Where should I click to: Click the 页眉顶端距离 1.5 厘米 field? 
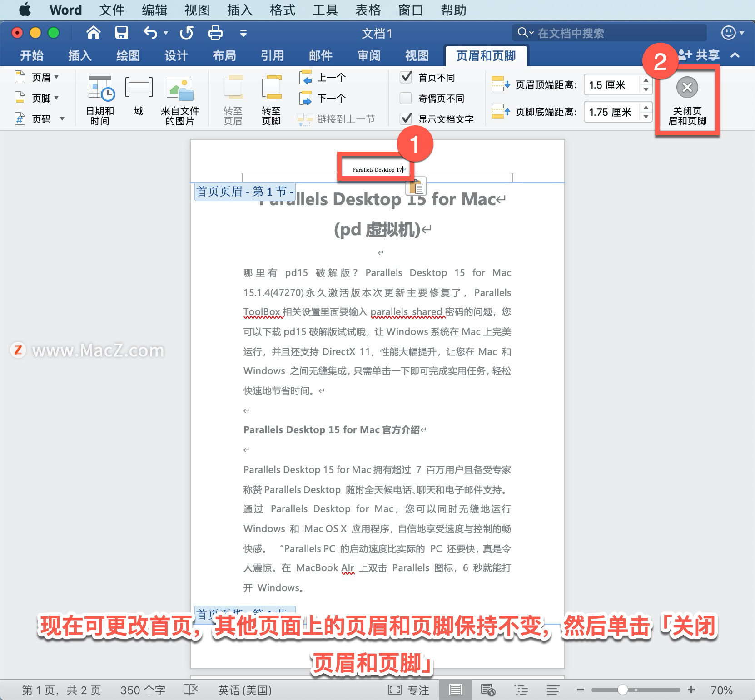tap(612, 85)
